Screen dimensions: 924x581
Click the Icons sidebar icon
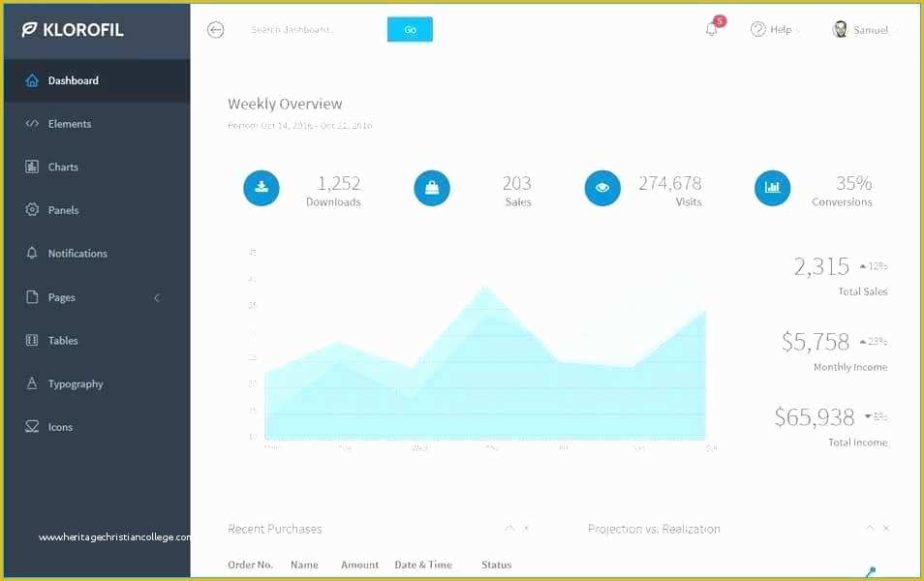(x=32, y=427)
